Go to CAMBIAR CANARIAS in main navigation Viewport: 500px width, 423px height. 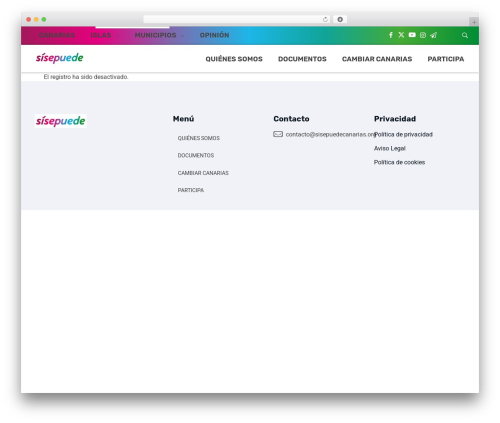377,59
